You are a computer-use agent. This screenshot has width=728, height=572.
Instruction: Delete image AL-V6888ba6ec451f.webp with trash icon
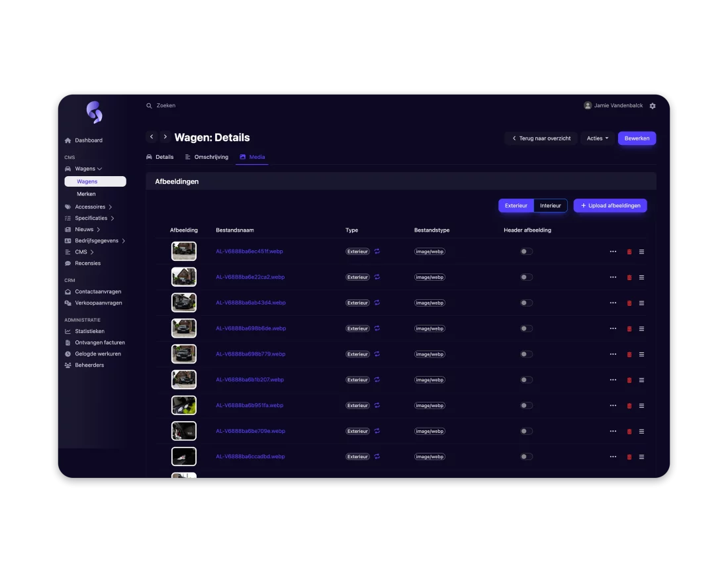tap(629, 252)
